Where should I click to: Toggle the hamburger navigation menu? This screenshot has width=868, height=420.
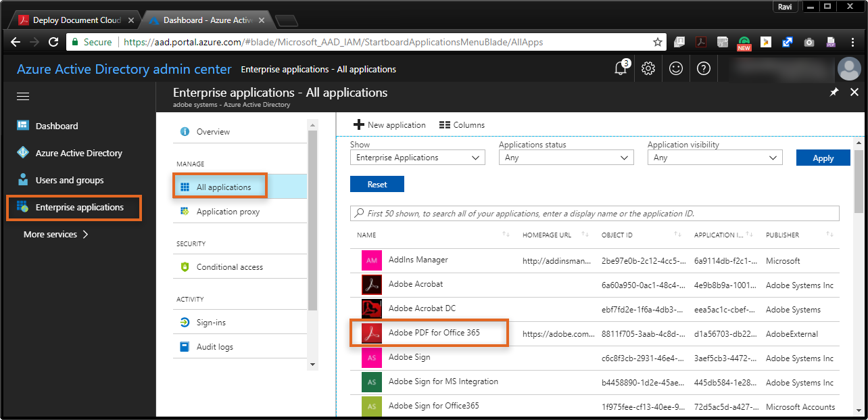pos(23,97)
